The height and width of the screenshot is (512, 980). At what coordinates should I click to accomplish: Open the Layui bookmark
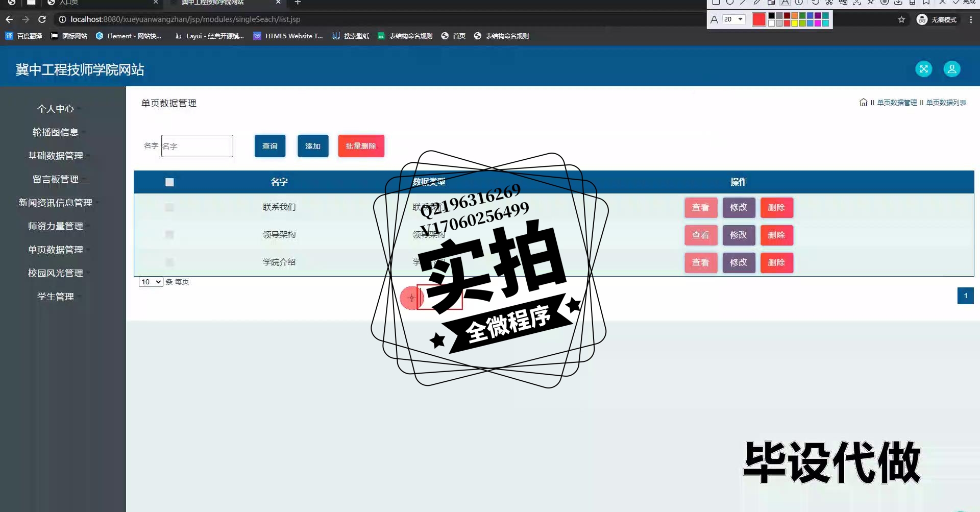tap(209, 36)
